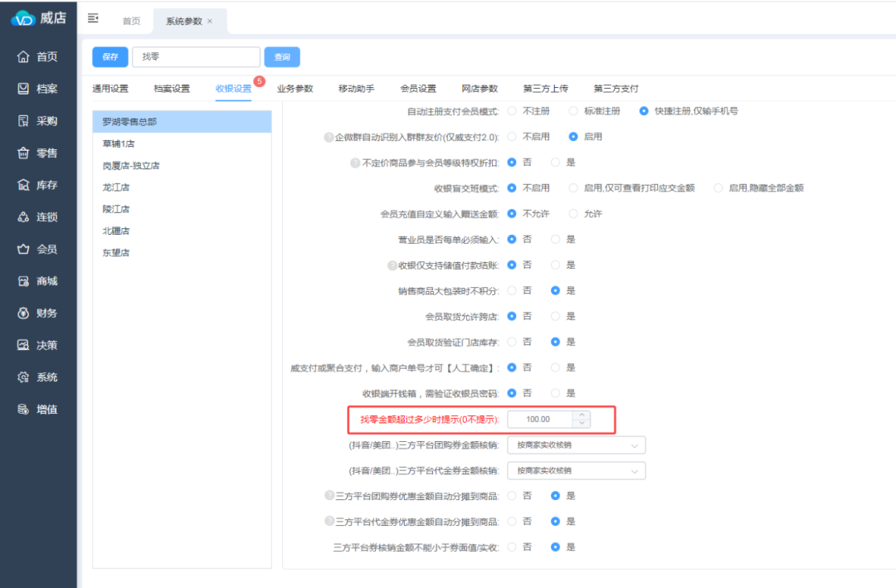Toggle the sidebar collapse icon at top
The image size is (896, 588).
93,18
